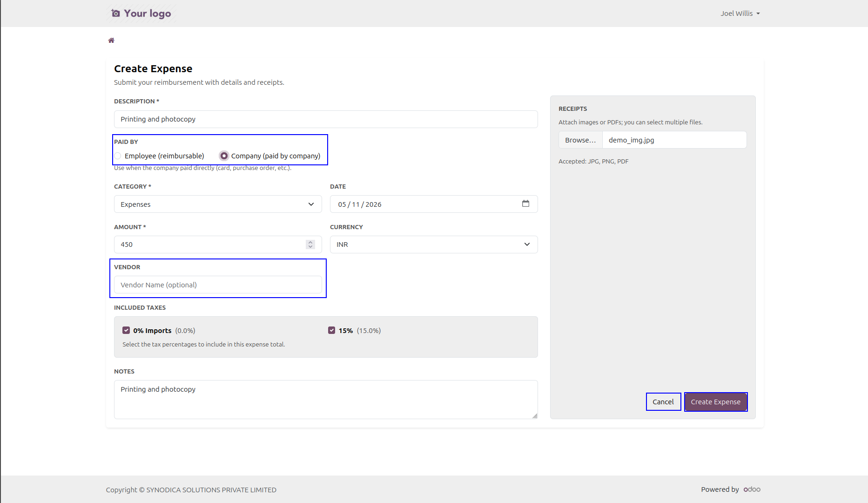Click the Cancel button
This screenshot has height=503, width=868.
(663, 402)
